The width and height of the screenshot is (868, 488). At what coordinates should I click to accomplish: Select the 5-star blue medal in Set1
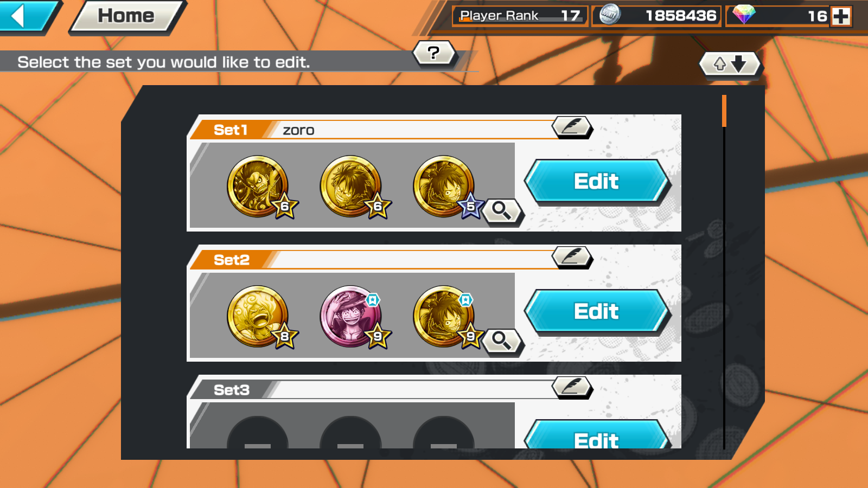445,187
